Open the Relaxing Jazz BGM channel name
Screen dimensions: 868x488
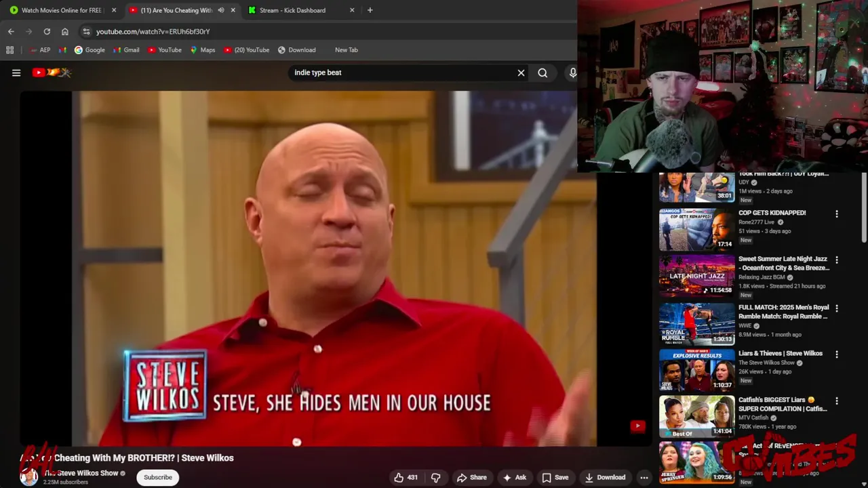coord(762,277)
